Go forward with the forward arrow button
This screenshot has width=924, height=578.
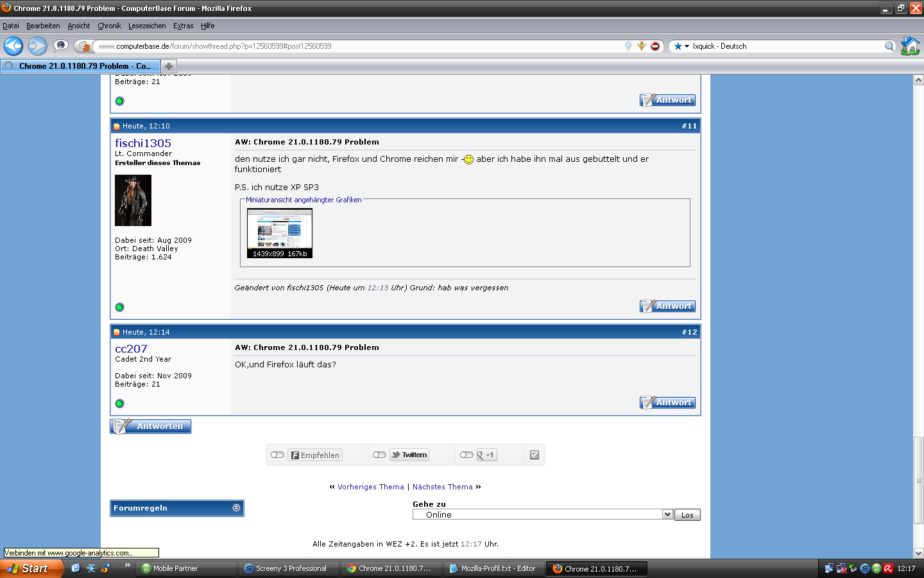37,46
